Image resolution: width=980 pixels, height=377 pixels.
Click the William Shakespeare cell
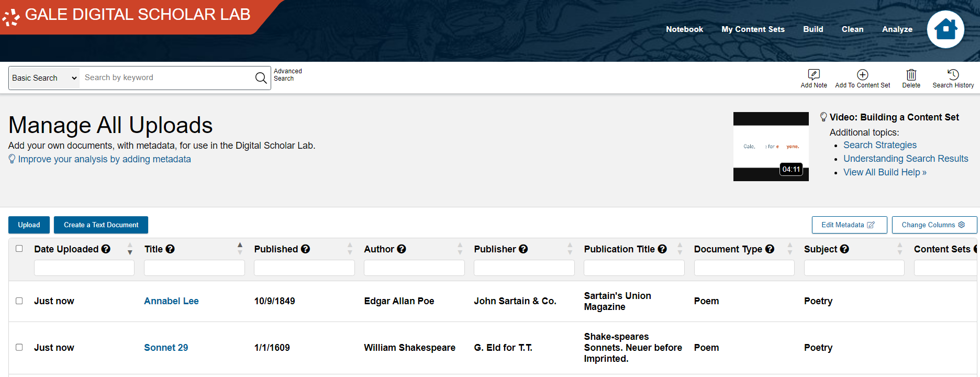409,348
